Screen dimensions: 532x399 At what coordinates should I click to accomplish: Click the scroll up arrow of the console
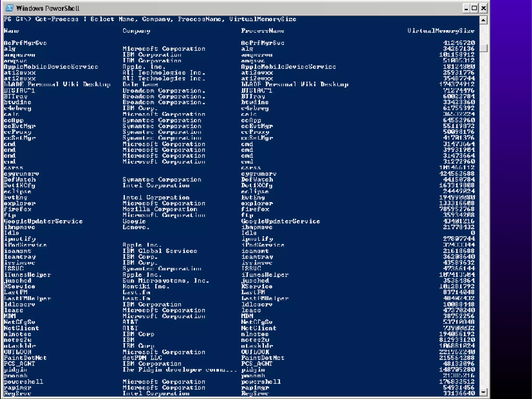coord(483,20)
